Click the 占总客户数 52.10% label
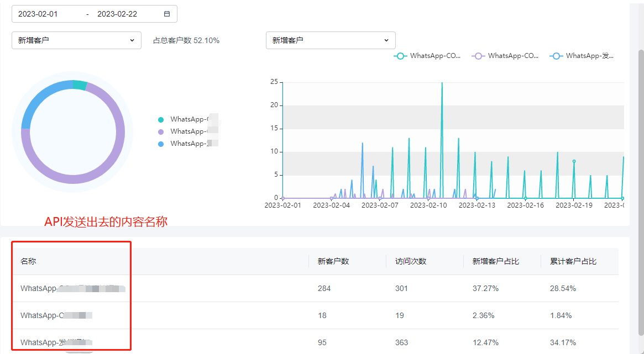This screenshot has height=354, width=644. [x=186, y=40]
